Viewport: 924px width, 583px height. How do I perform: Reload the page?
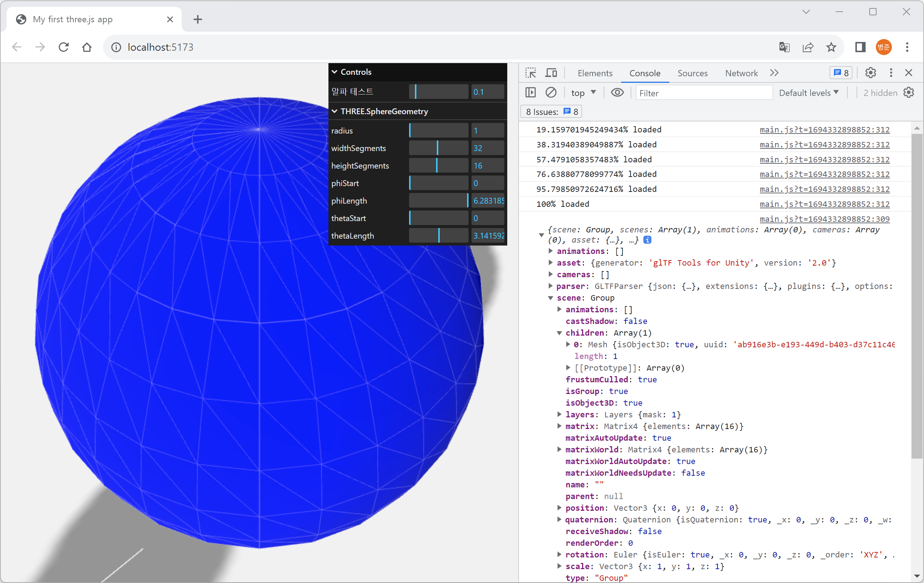point(64,47)
